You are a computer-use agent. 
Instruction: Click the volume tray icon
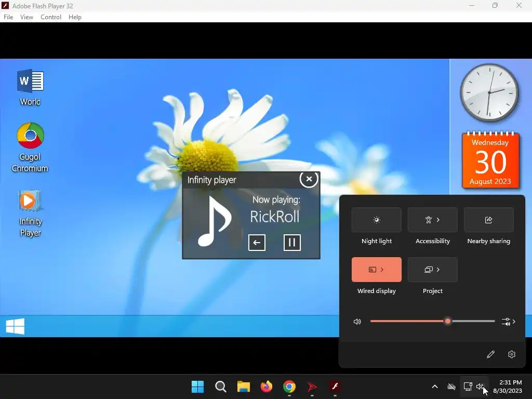coord(480,387)
